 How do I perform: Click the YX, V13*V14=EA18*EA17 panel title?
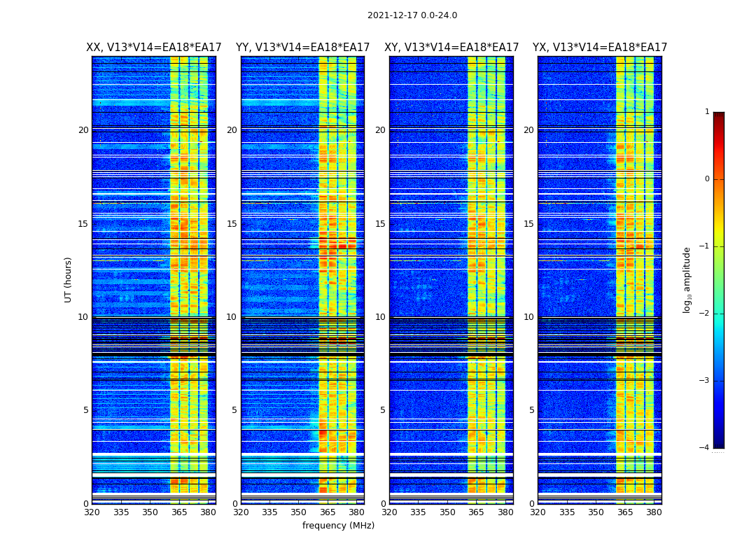pyautogui.click(x=599, y=48)
